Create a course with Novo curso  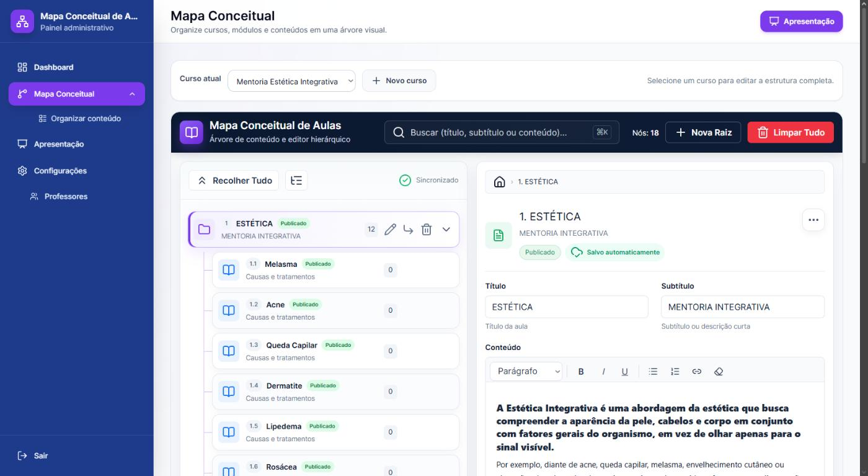(x=399, y=81)
